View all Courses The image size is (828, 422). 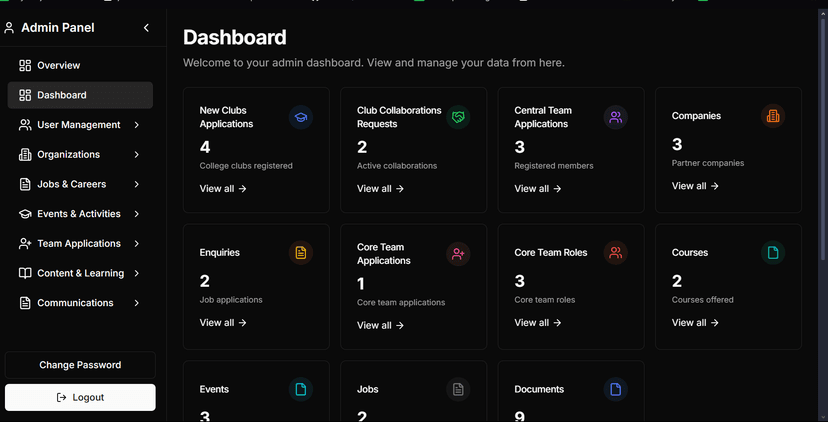695,323
